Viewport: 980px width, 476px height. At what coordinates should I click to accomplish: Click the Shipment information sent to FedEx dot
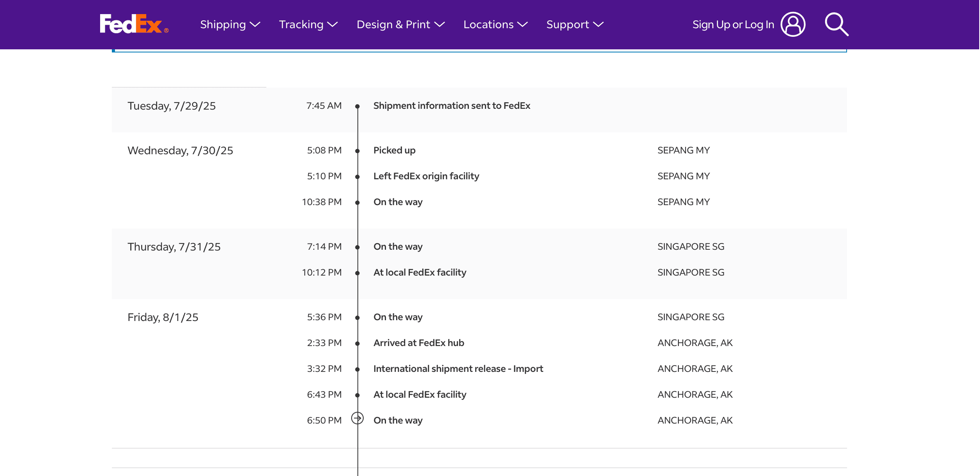(357, 106)
